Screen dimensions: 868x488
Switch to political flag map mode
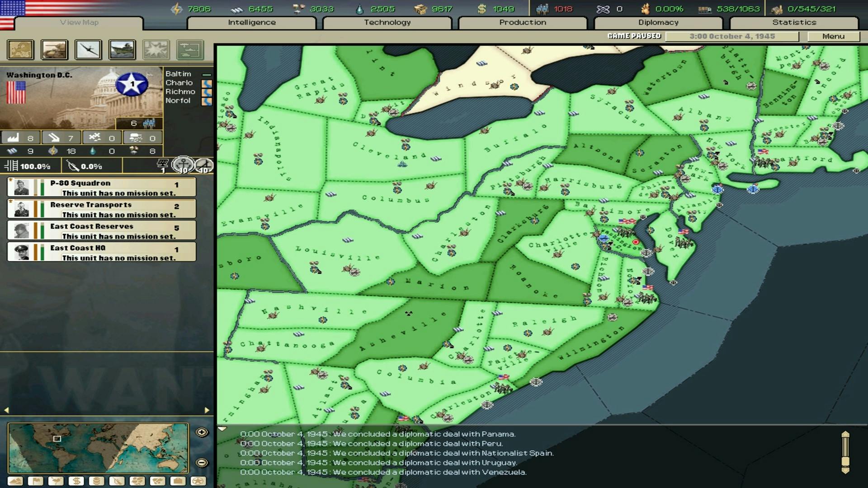coord(36,481)
